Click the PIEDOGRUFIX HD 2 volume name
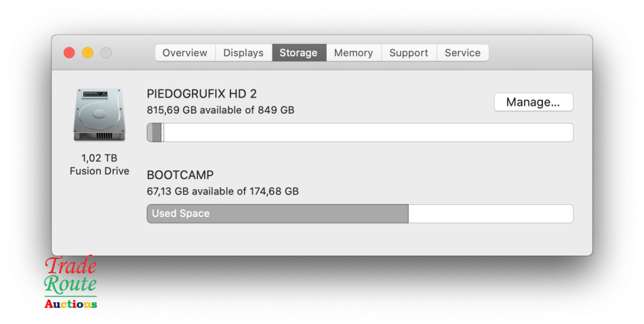Image resolution: width=644 pixels, height=324 pixels. pyautogui.click(x=202, y=94)
